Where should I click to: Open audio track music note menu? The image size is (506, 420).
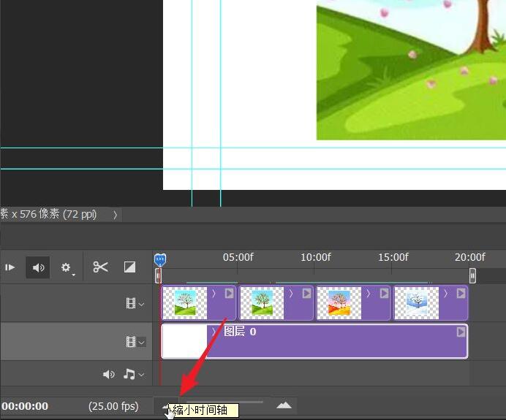pyautogui.click(x=133, y=374)
